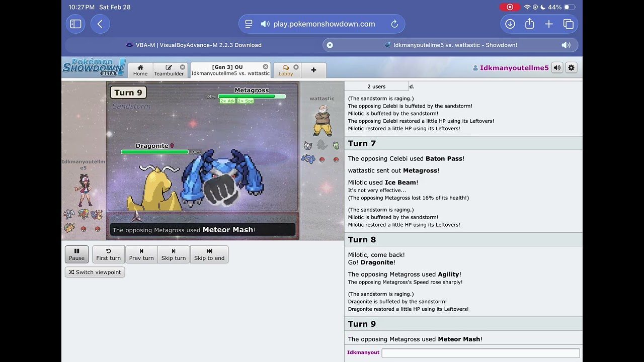This screenshot has height=362, width=644.
Task: Click Metagross's 84% HP bar
Action: [252, 96]
